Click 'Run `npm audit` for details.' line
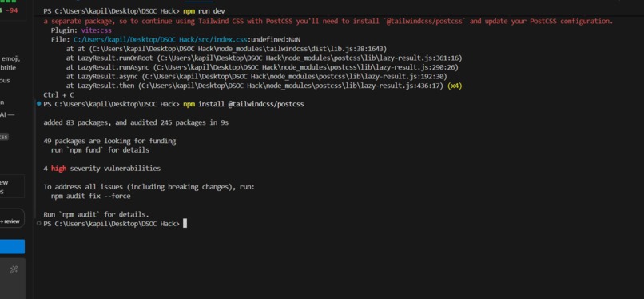The image size is (644, 299). point(97,214)
